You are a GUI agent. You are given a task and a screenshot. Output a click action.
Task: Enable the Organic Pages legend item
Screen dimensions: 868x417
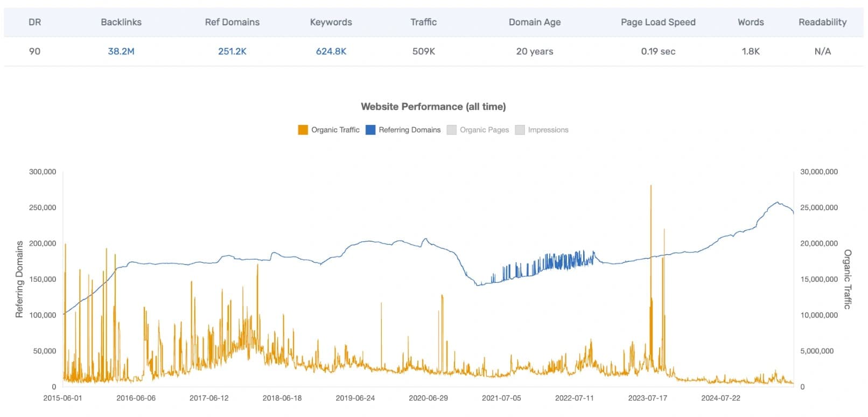click(478, 130)
